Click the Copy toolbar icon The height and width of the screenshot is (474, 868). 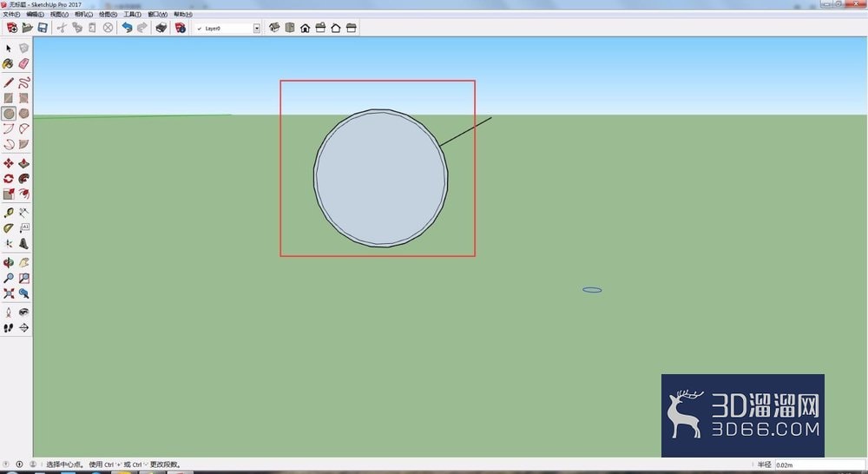coord(77,28)
